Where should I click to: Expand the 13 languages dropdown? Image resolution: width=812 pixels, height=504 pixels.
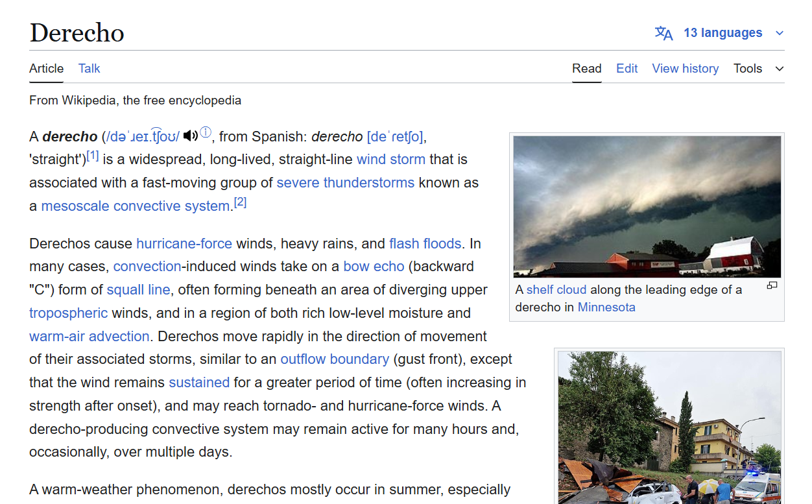(734, 33)
